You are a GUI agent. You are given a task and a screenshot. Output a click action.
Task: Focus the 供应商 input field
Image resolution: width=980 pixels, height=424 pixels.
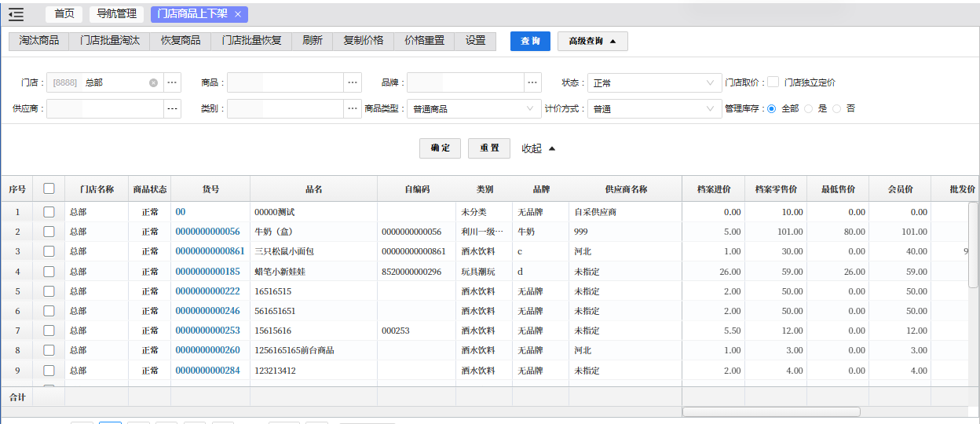click(x=105, y=109)
